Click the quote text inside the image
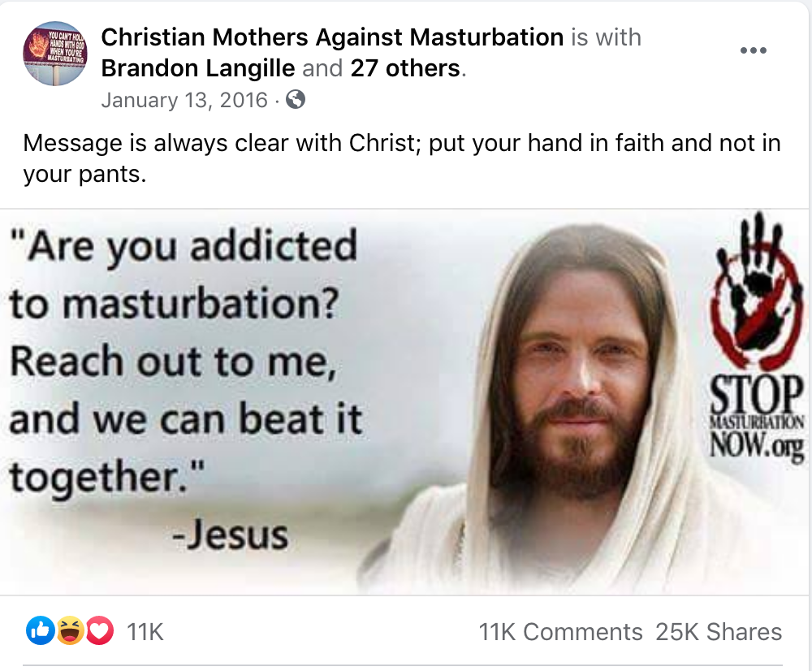Viewport: 812px width, 671px height. [185, 361]
